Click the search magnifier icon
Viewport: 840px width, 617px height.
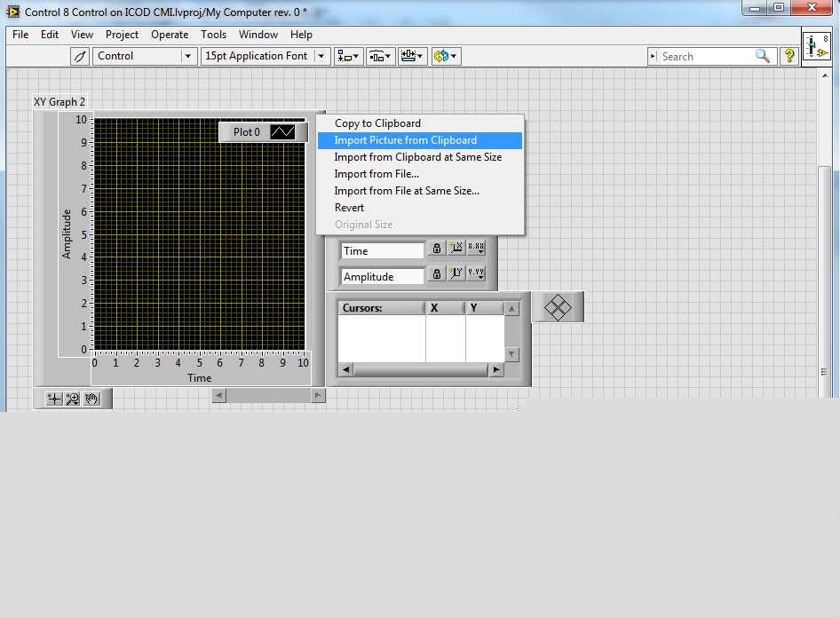point(763,56)
